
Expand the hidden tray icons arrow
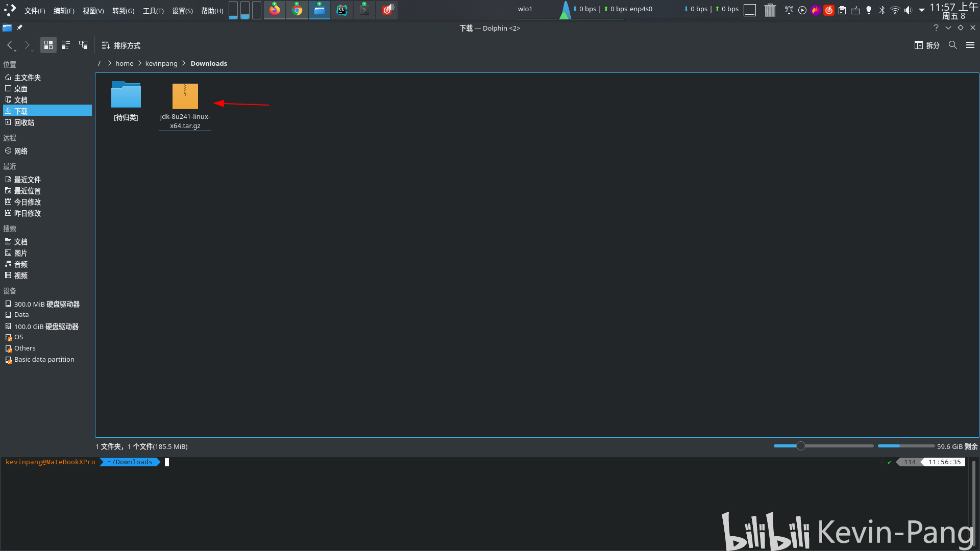pyautogui.click(x=922, y=10)
